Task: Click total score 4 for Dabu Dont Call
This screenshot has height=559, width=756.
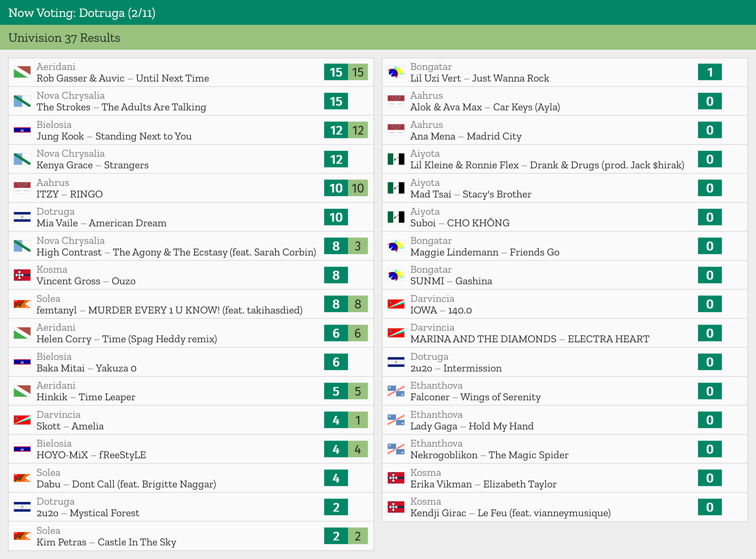Action: pos(336,478)
